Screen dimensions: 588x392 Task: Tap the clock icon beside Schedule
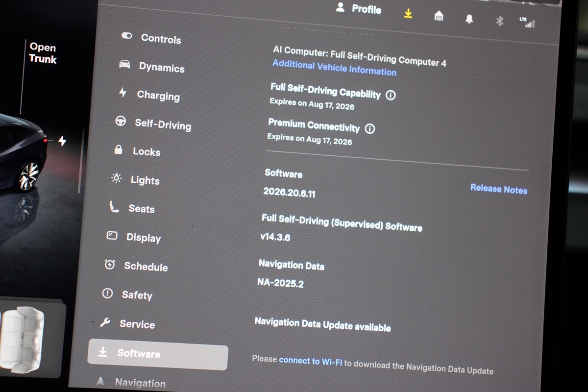110,265
